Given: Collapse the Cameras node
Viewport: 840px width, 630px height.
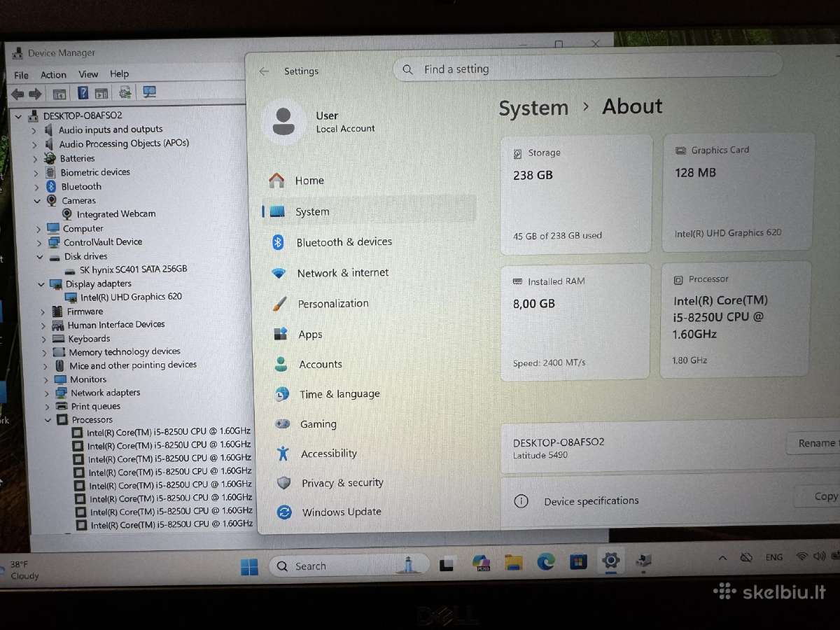Looking at the screenshot, I should pos(37,202).
